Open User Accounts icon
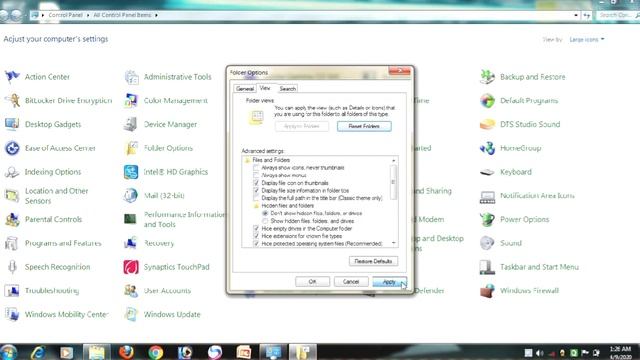Viewport: 640px width, 360px height. point(131,291)
